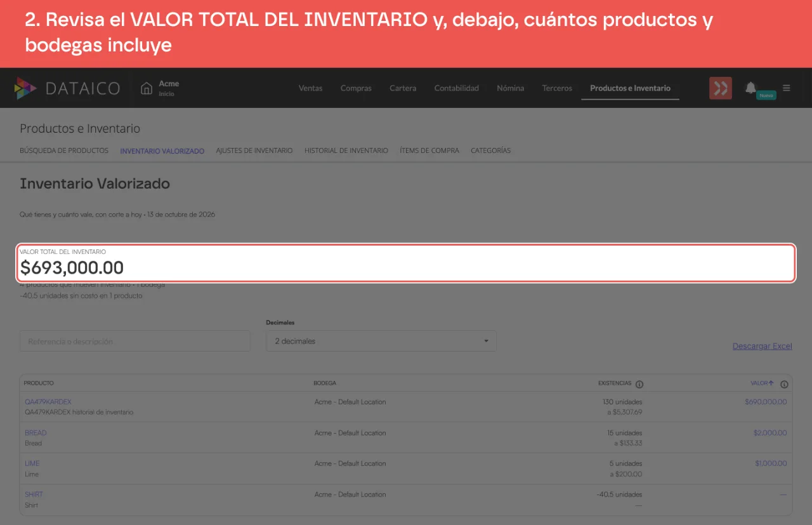This screenshot has height=525, width=812.
Task: Switch to Ajustes de Inventario tab
Action: pos(254,150)
